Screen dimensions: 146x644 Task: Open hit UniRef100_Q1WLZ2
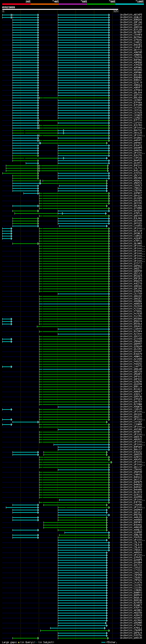point(131,17)
